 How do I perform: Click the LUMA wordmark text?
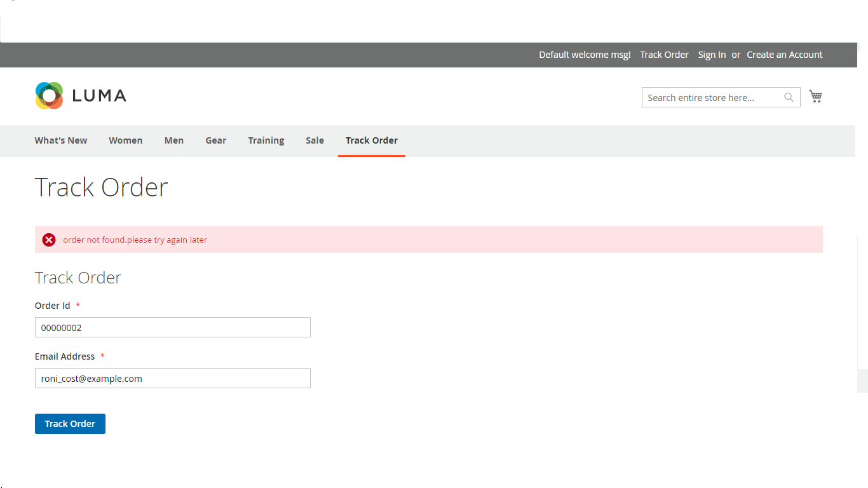pyautogui.click(x=99, y=96)
